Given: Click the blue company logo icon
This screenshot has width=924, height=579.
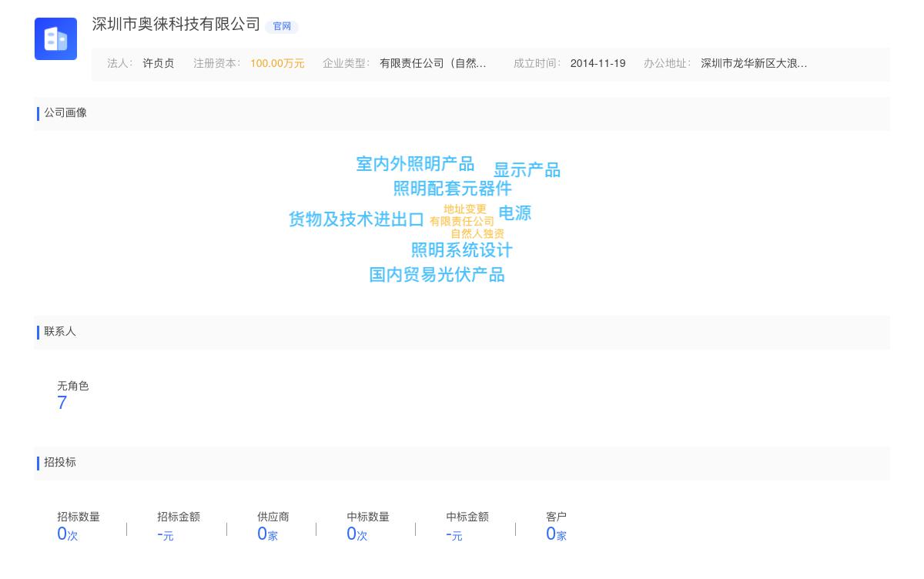Looking at the screenshot, I should click(x=55, y=38).
